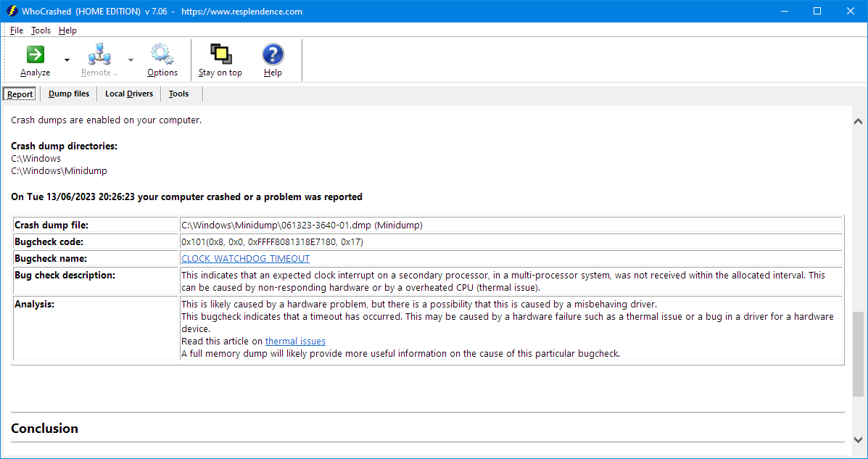Click the scrollbar up arrow
The height and width of the screenshot is (459, 868).
[858, 120]
